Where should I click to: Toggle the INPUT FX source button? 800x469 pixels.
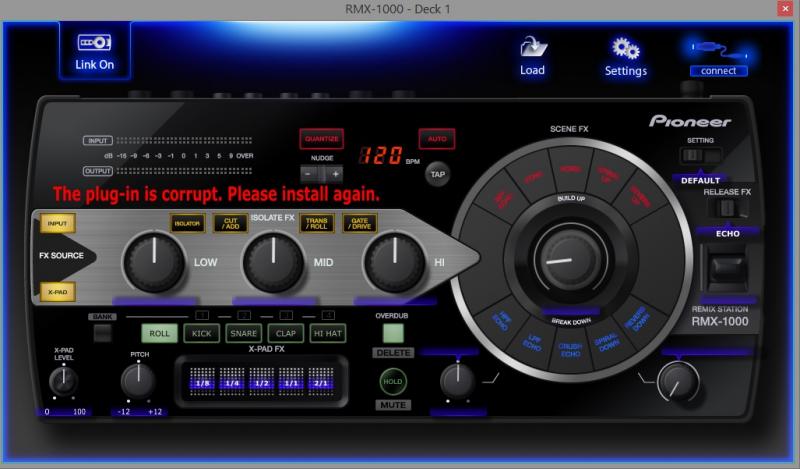click(x=57, y=223)
